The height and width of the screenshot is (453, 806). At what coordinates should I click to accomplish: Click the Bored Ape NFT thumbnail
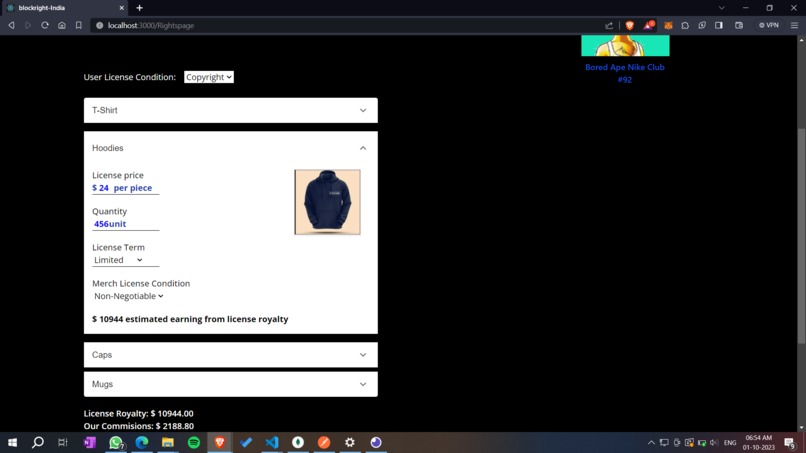coord(625,46)
